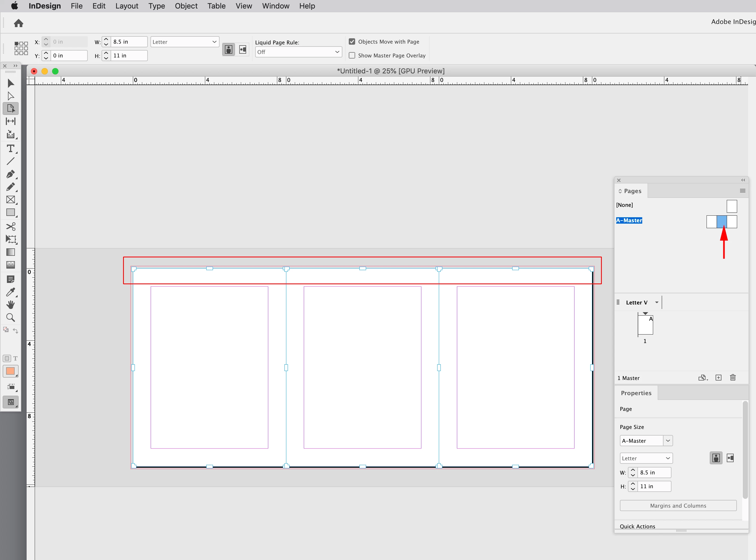
Task: Select page 1 thumbnail in Pages panel
Action: 645,325
